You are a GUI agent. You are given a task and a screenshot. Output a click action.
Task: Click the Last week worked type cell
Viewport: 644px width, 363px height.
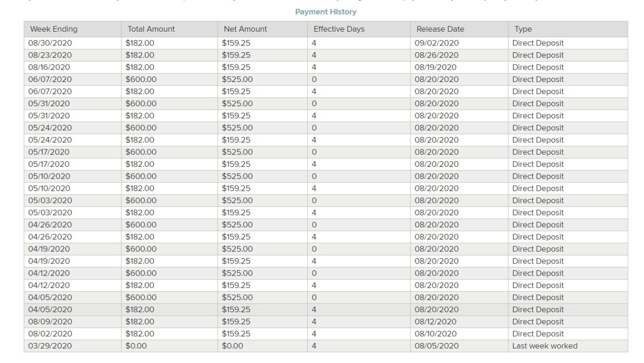(544, 346)
